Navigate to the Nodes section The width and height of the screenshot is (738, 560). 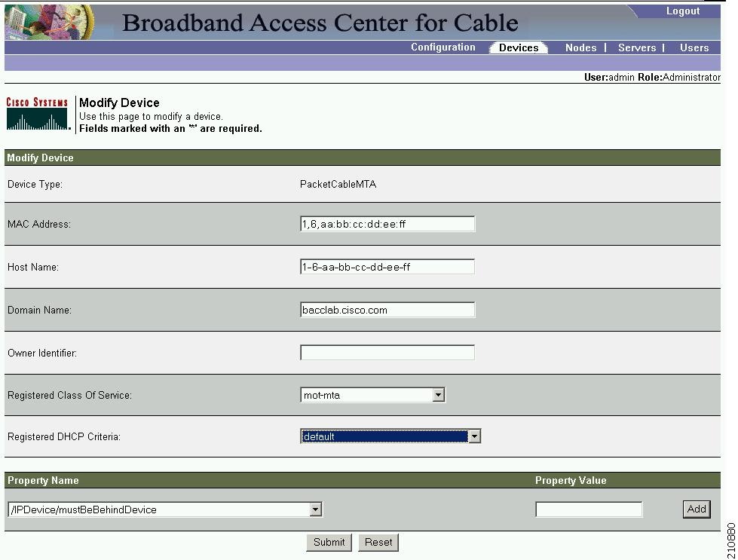tap(580, 47)
